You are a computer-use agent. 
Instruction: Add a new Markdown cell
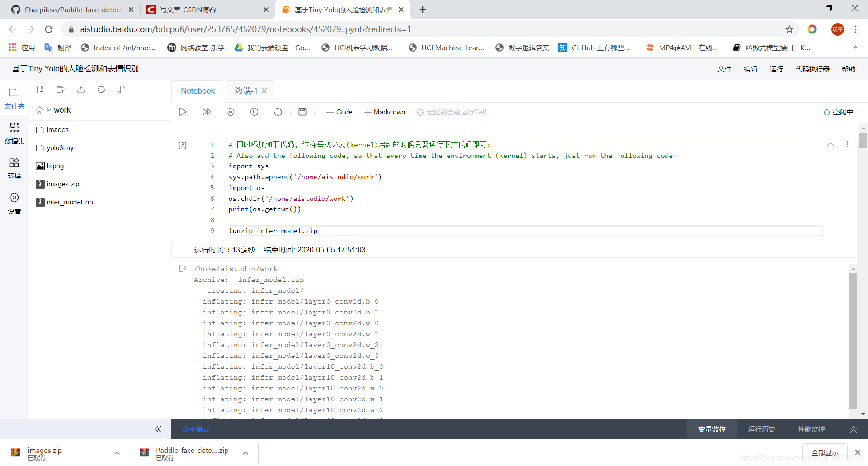point(385,112)
